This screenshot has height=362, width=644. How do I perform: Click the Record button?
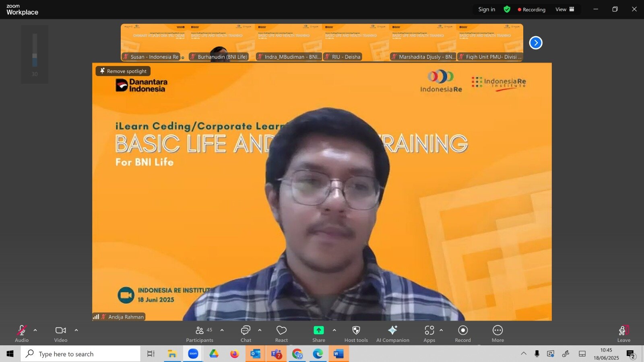point(463,333)
